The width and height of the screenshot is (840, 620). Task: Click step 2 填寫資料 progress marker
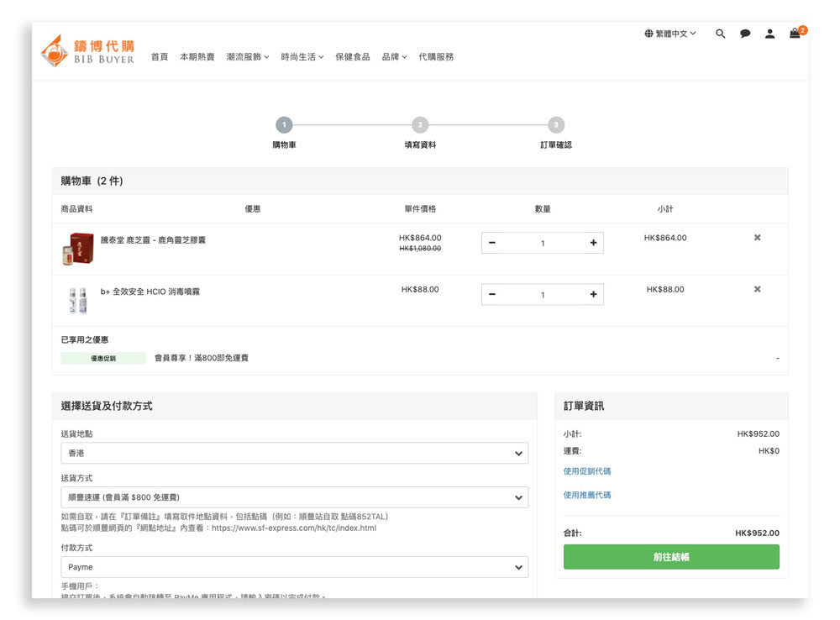pos(420,125)
